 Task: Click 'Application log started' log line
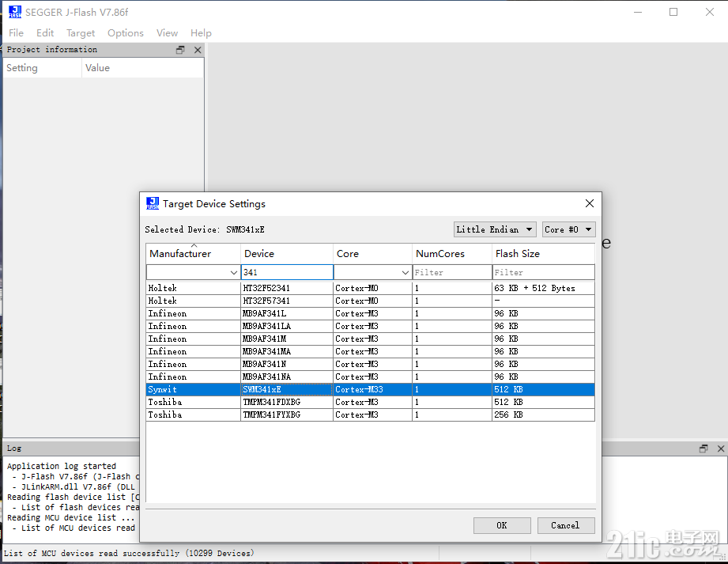pos(62,466)
